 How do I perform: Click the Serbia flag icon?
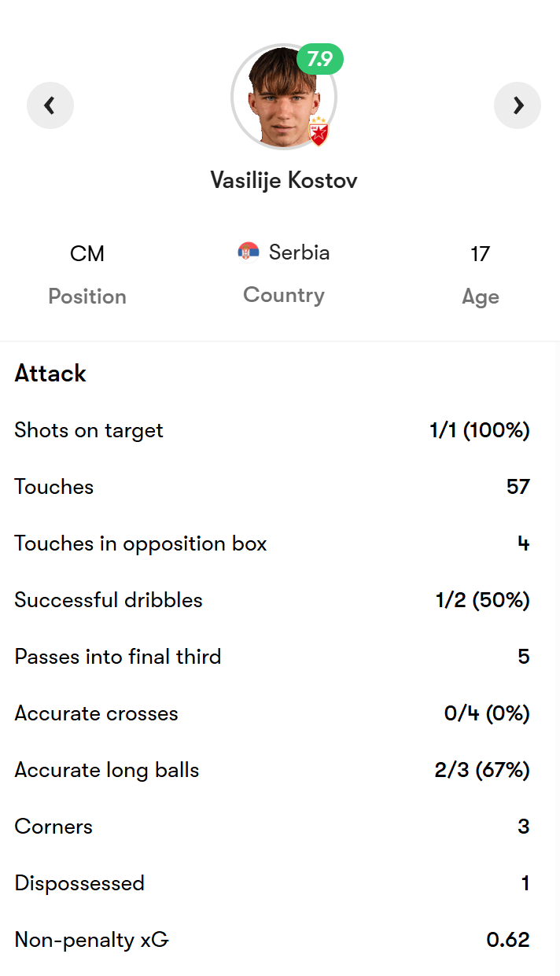(249, 252)
